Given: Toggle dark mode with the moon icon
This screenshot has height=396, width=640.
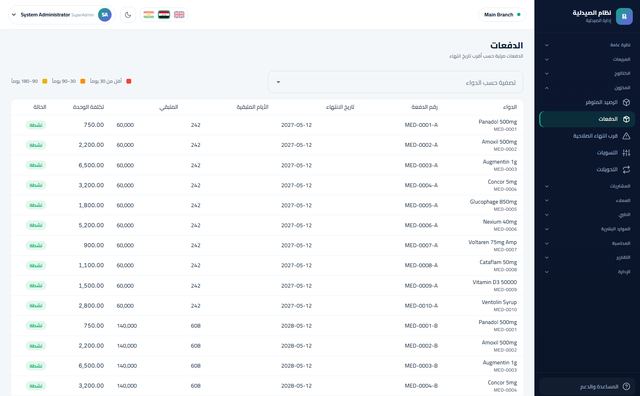Looking at the screenshot, I should (128, 15).
